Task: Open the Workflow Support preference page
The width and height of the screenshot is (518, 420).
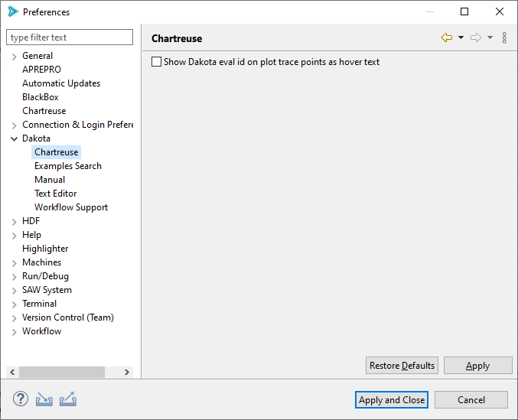Action: click(70, 207)
